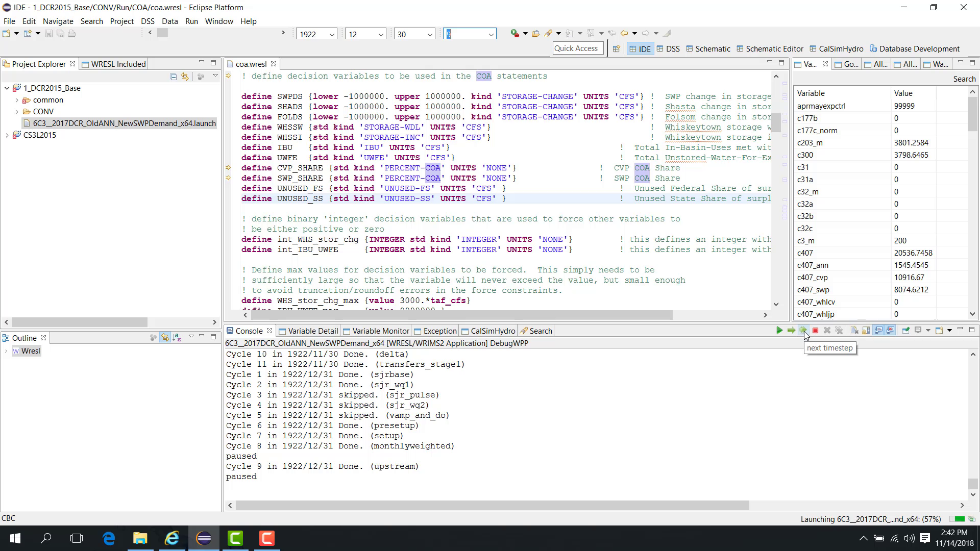Image resolution: width=980 pixels, height=551 pixels.
Task: Close the Console view tab
Action: 269,331
